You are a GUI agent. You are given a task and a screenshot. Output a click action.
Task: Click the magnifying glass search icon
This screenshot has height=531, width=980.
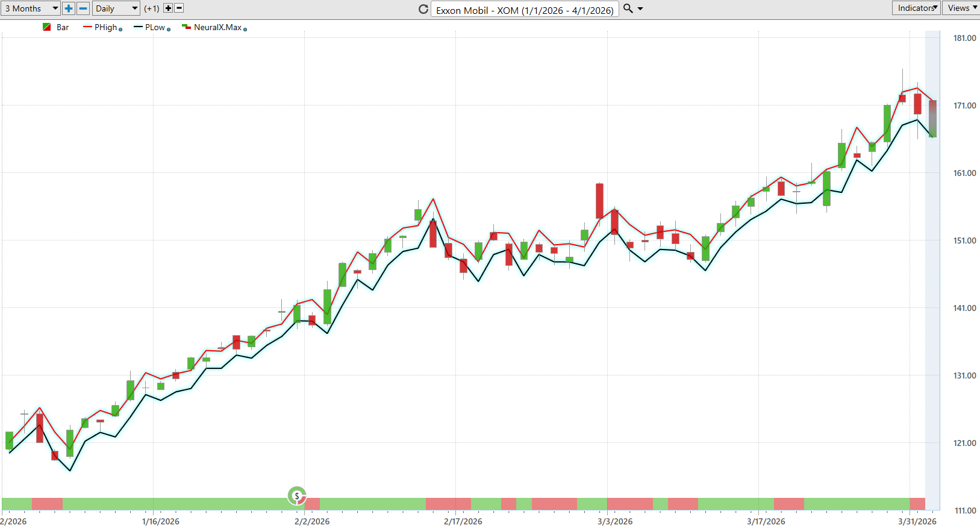[x=628, y=8]
